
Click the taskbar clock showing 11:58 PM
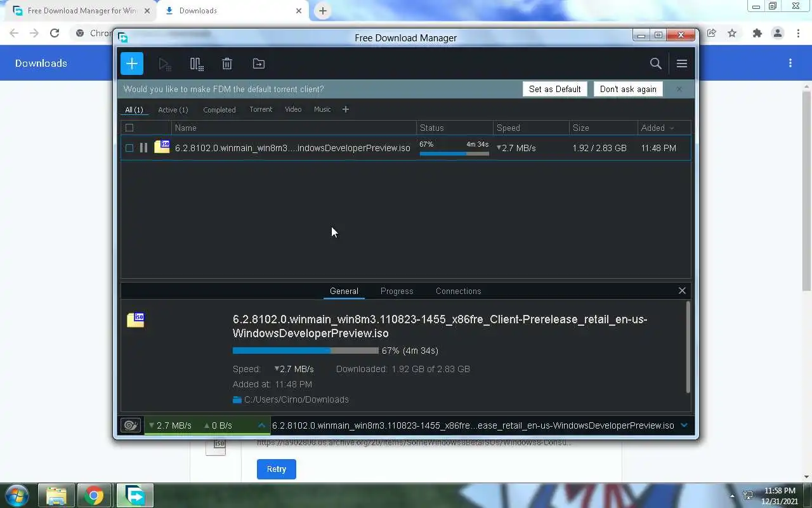click(x=780, y=496)
